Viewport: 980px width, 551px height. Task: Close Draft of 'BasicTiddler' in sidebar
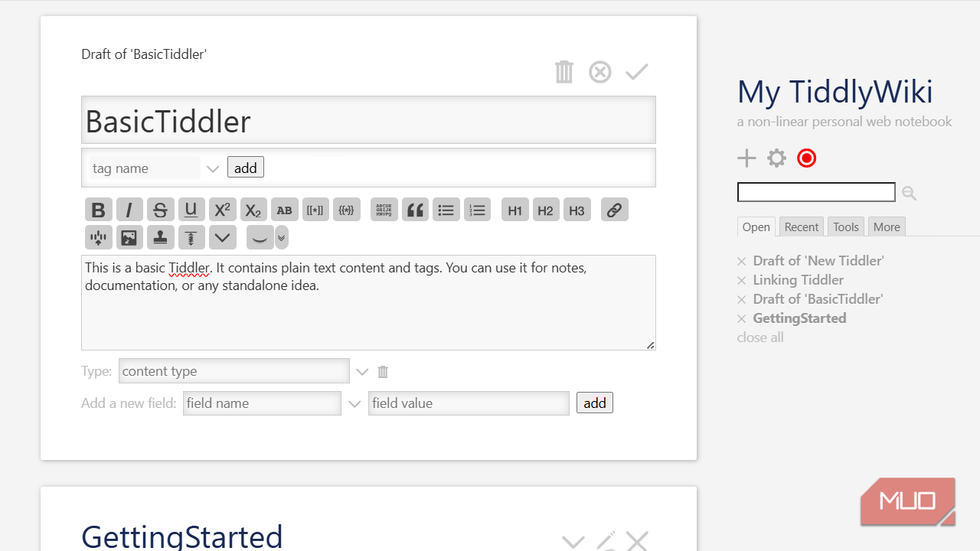click(x=741, y=300)
